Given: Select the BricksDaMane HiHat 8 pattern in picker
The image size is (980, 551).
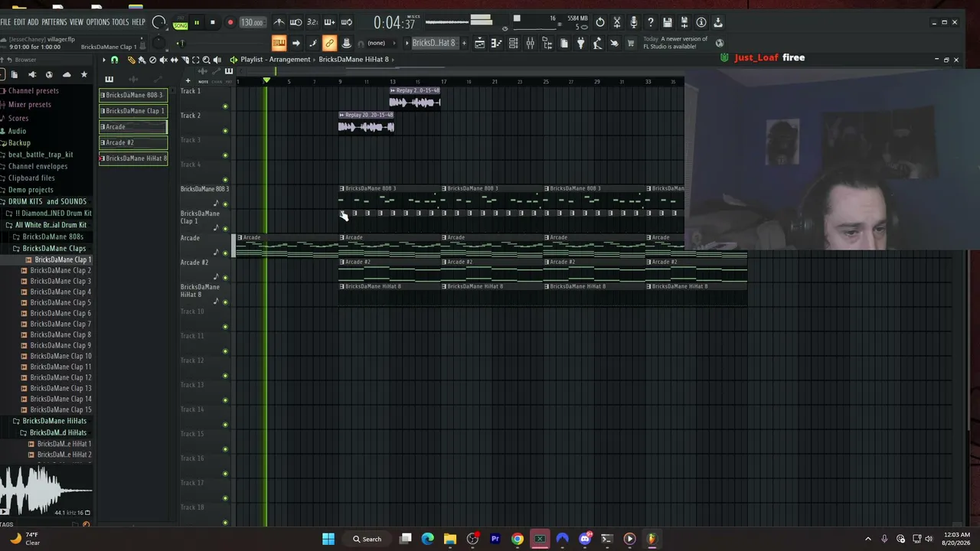Looking at the screenshot, I should point(133,158).
